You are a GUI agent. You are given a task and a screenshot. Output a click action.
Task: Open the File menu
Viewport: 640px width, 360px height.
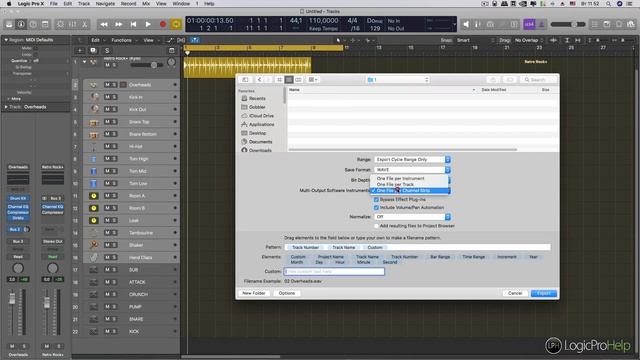coord(53,4)
